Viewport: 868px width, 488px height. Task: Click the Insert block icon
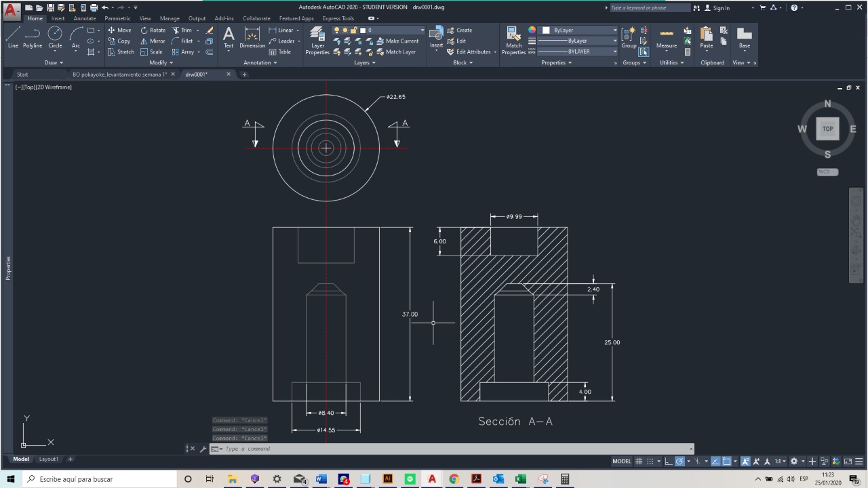click(436, 37)
